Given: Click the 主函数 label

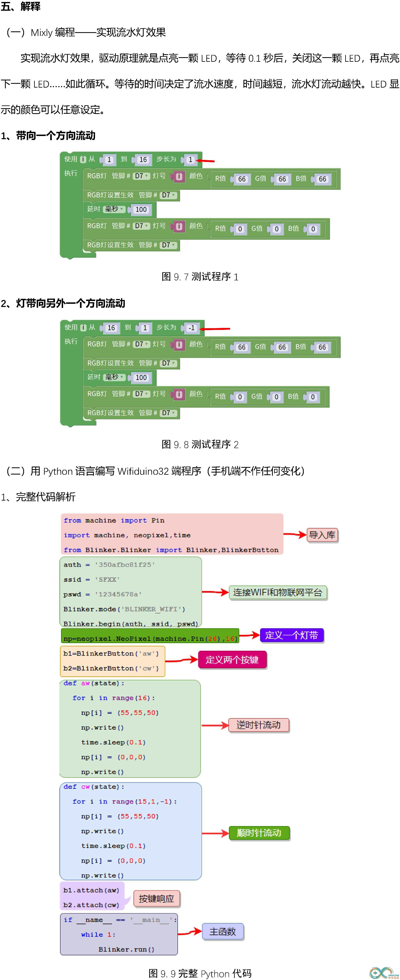Looking at the screenshot, I should tap(222, 932).
